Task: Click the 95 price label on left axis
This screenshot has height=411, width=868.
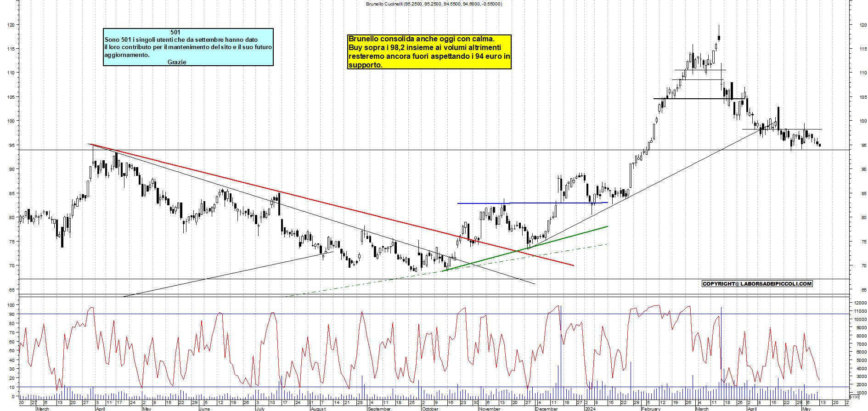Action: (x=11, y=145)
